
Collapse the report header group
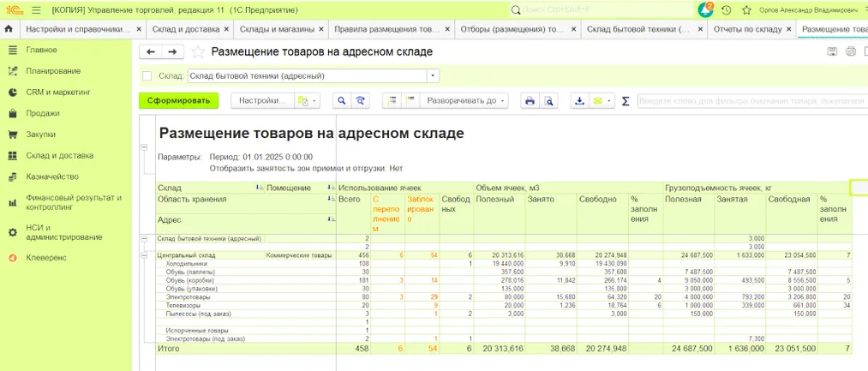coord(145,147)
